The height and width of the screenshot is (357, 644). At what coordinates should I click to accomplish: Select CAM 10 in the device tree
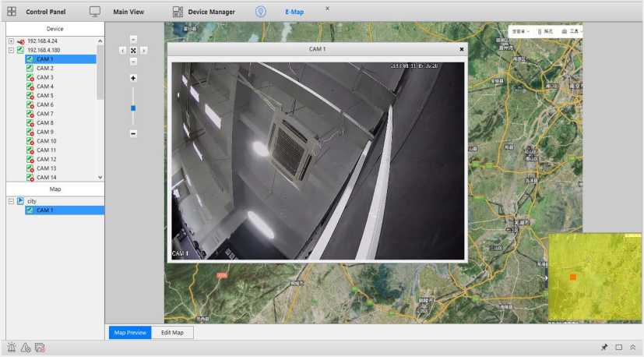(46, 141)
